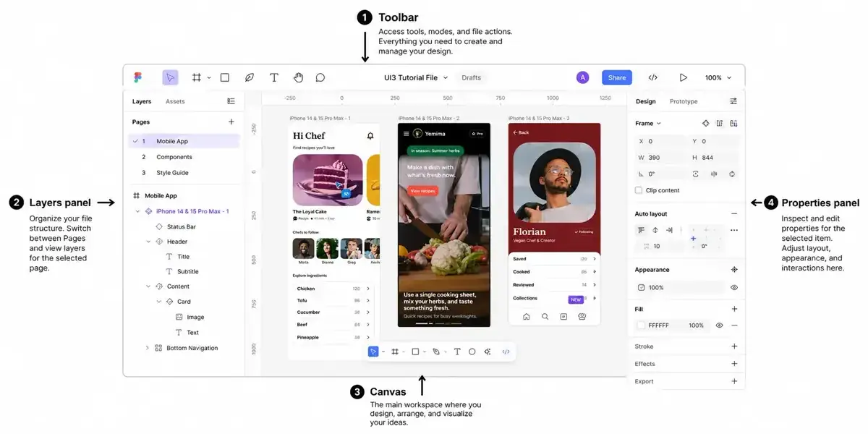Click Actions sparkle icon in bottom toolbar

click(488, 352)
